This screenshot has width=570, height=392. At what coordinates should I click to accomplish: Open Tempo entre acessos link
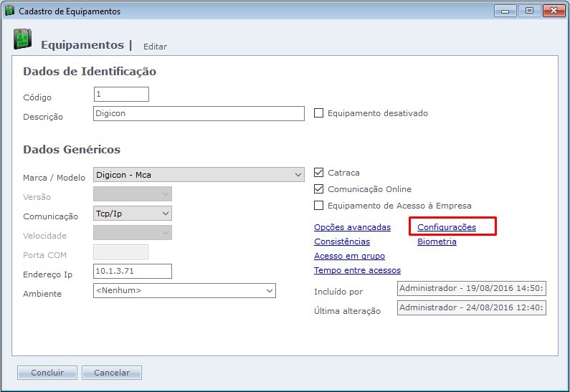357,270
